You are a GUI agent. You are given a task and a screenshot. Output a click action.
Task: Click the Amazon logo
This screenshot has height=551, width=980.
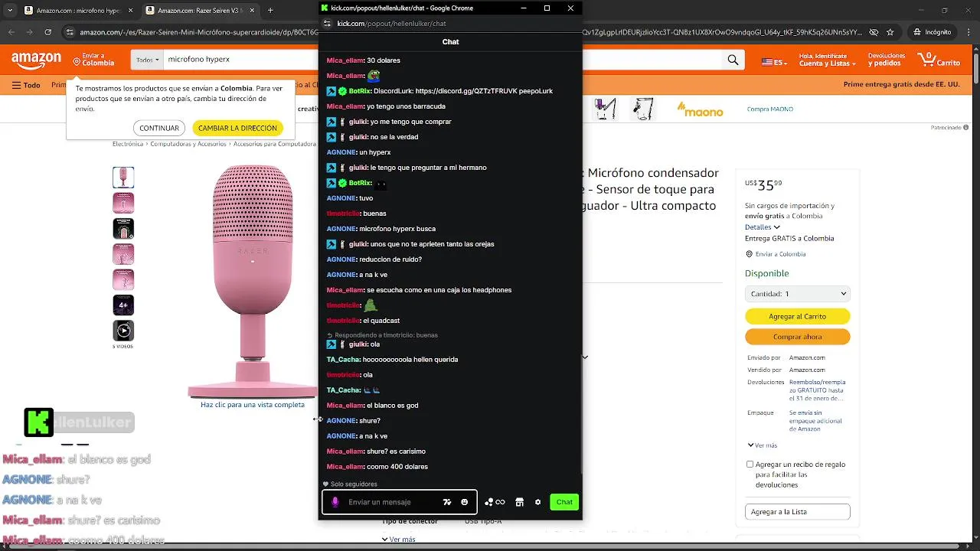[36, 60]
